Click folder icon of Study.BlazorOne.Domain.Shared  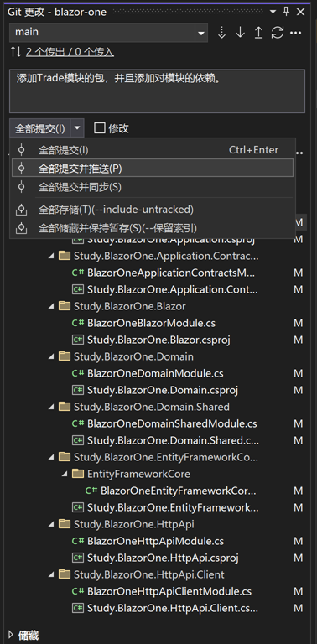(x=65, y=407)
